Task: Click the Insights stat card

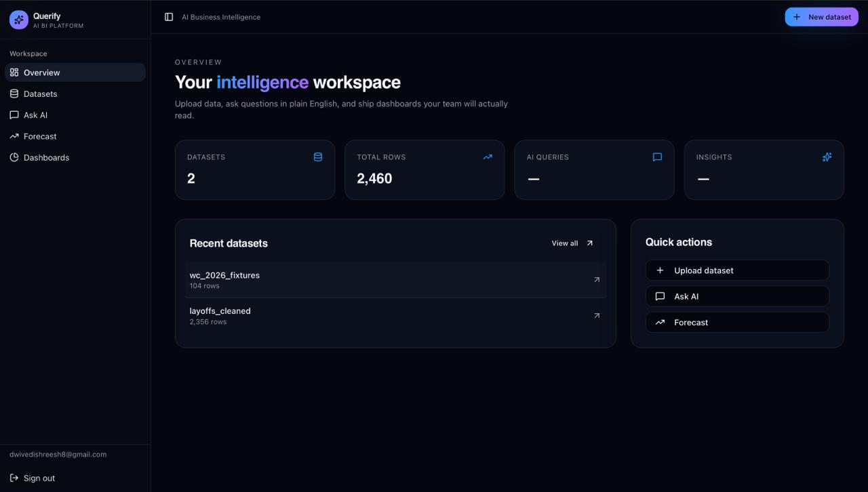Action: (764, 170)
